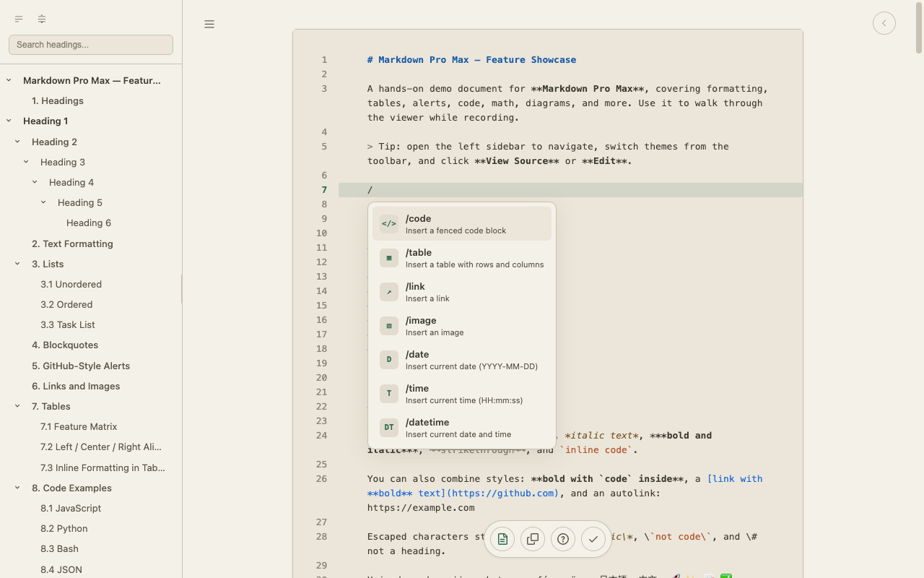Click the page vertical scrollbar thumb
Image resolution: width=924 pixels, height=578 pixels.
click(919, 29)
